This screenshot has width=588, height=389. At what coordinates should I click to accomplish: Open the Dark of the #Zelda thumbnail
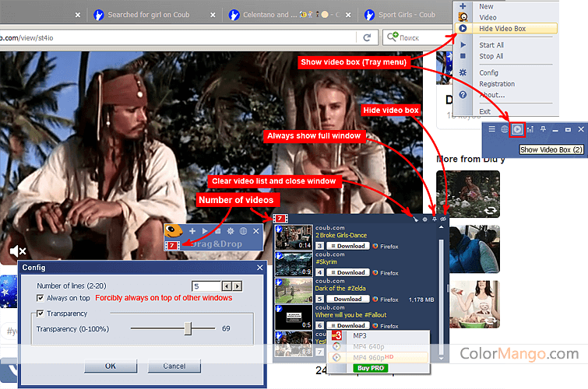294,291
